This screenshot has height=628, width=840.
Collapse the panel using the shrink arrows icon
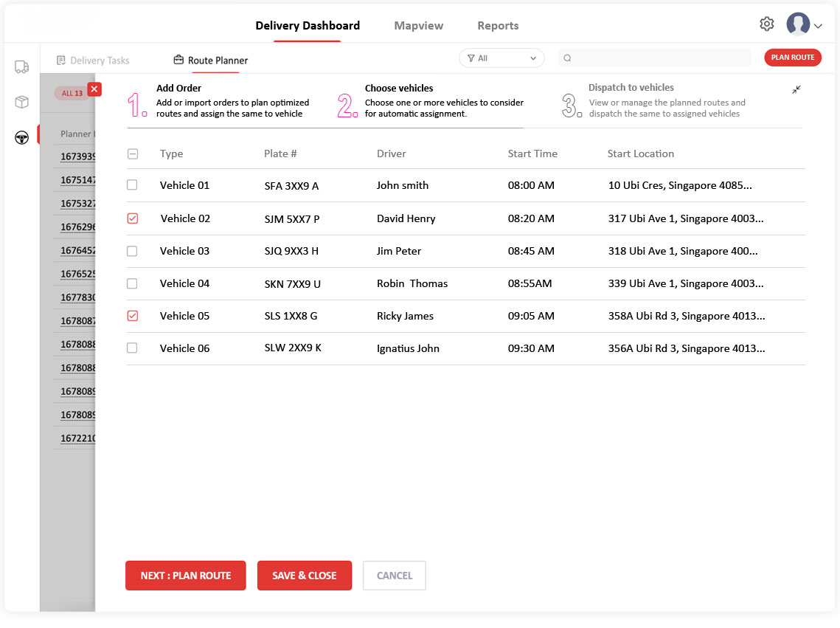796,89
